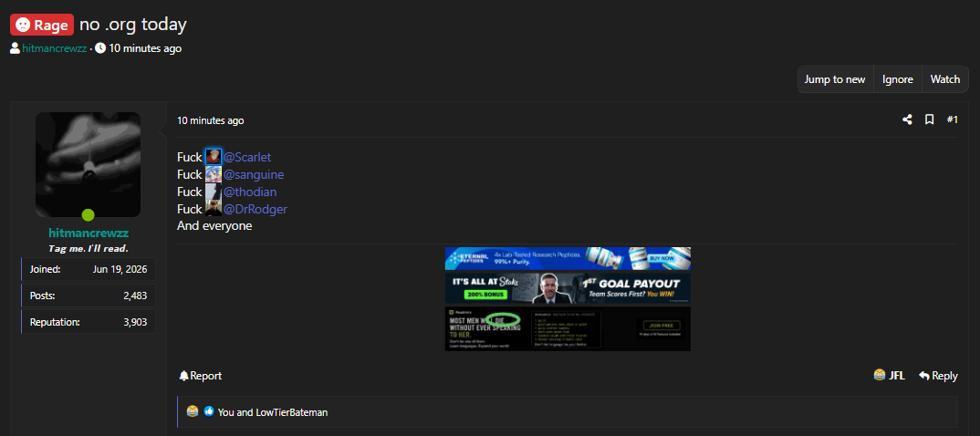This screenshot has height=436, width=980.
Task: Share post using the share icon
Action: point(907,119)
